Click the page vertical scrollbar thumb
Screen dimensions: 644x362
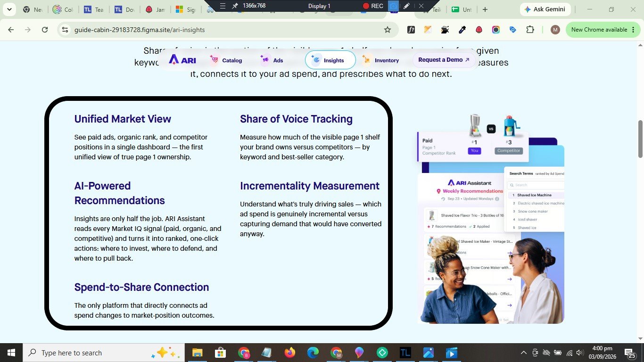[640, 139]
